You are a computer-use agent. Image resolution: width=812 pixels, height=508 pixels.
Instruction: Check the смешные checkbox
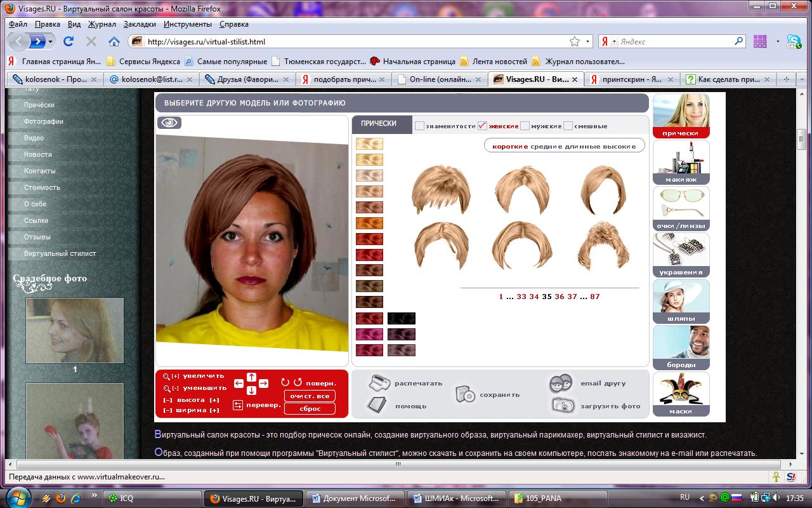568,126
